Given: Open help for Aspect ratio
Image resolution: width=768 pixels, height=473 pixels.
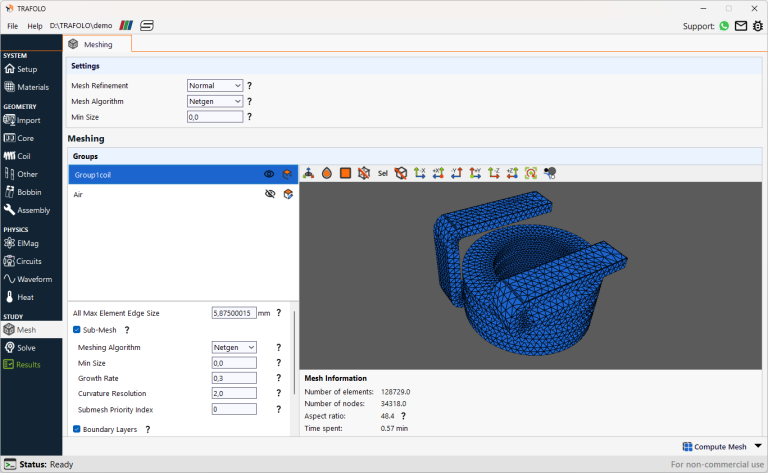Looking at the screenshot, I should coord(404,416).
